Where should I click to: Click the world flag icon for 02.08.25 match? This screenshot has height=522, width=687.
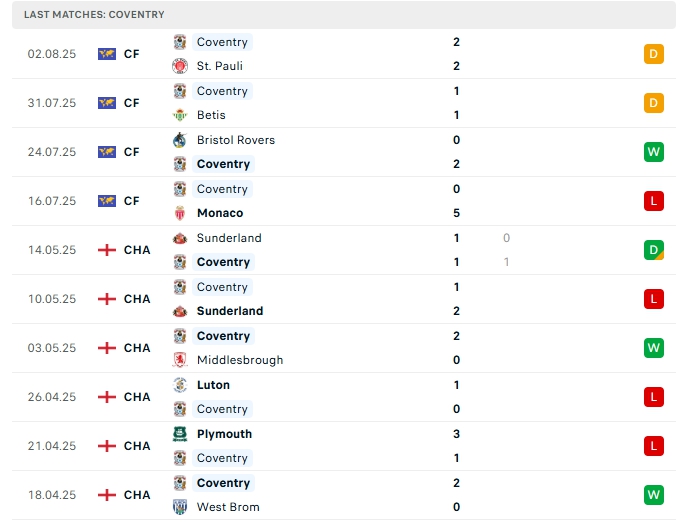pyautogui.click(x=107, y=54)
